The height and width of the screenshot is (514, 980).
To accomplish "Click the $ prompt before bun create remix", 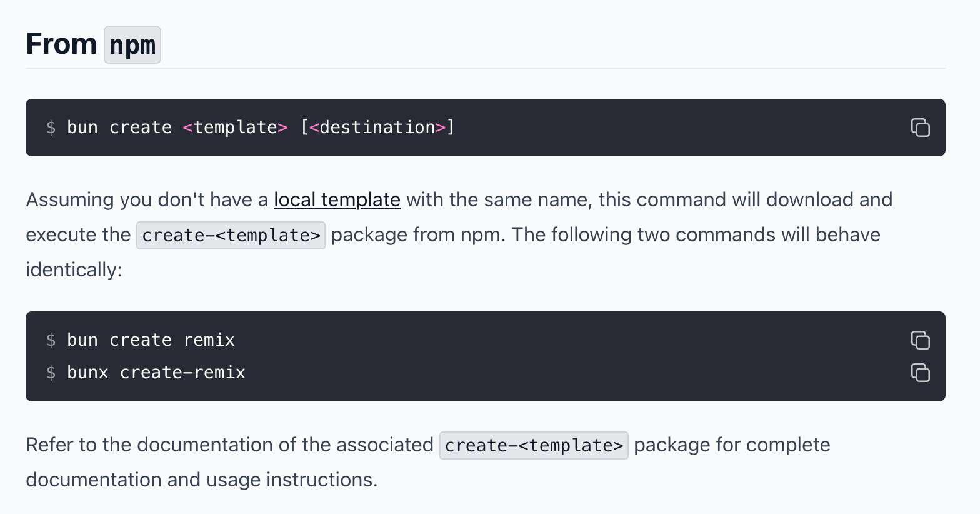I will [x=51, y=340].
